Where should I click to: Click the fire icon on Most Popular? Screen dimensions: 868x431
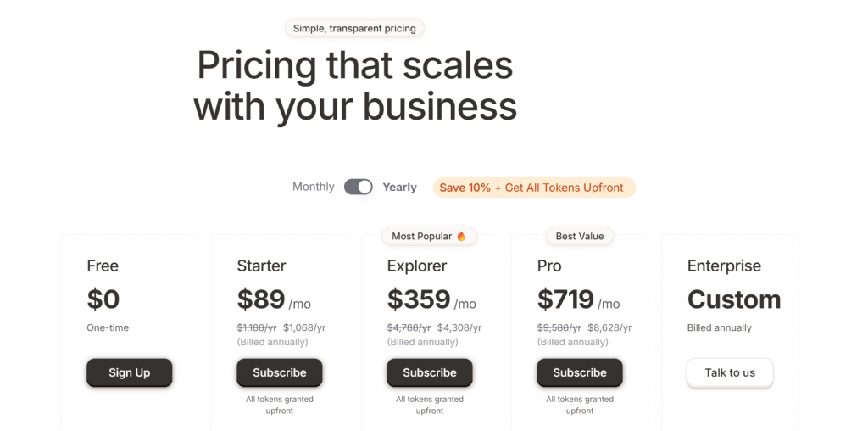(x=461, y=236)
